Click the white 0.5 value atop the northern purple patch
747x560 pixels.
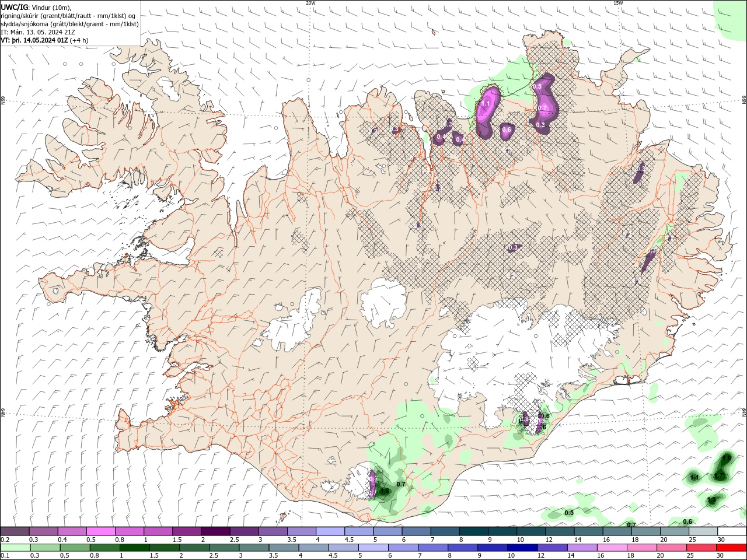[x=537, y=86]
